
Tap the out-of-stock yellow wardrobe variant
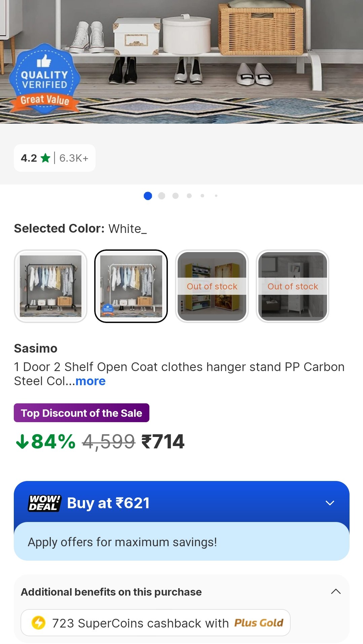tap(212, 286)
